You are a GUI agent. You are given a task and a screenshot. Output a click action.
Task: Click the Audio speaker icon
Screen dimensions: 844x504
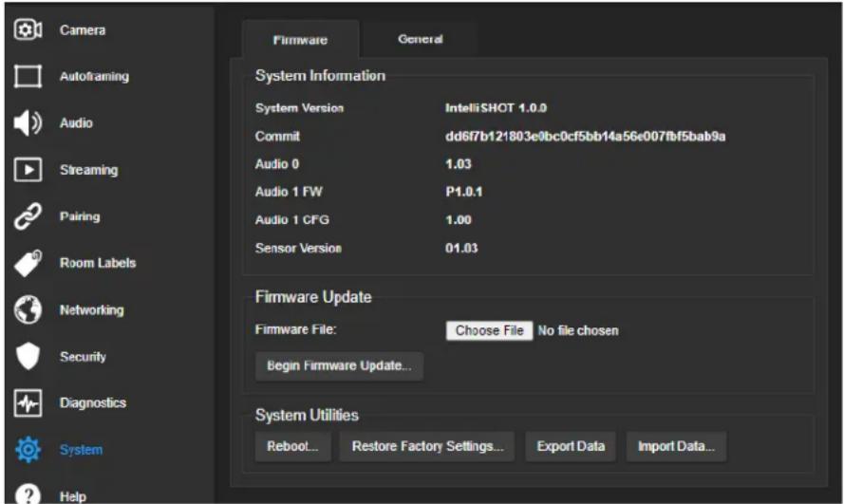tap(28, 122)
